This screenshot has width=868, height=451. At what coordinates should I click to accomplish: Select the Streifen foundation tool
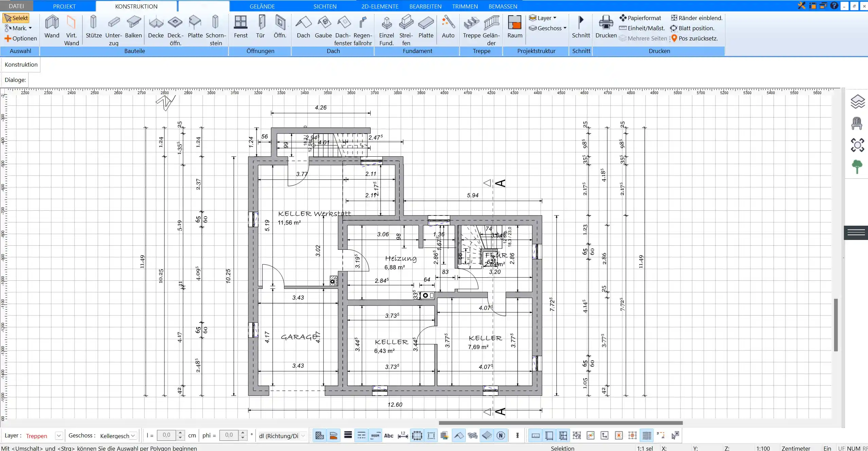pos(406,31)
